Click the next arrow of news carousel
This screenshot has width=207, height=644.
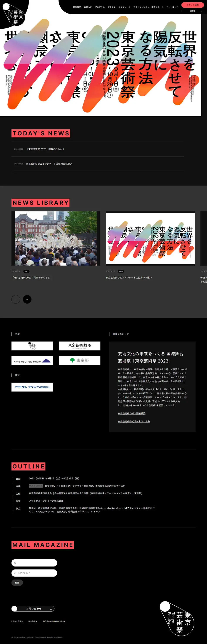coord(27,299)
